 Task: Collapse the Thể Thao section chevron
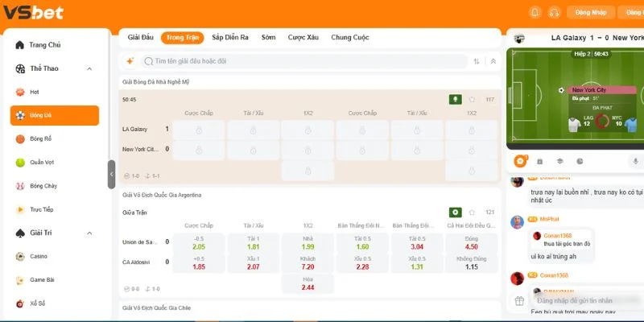89,68
